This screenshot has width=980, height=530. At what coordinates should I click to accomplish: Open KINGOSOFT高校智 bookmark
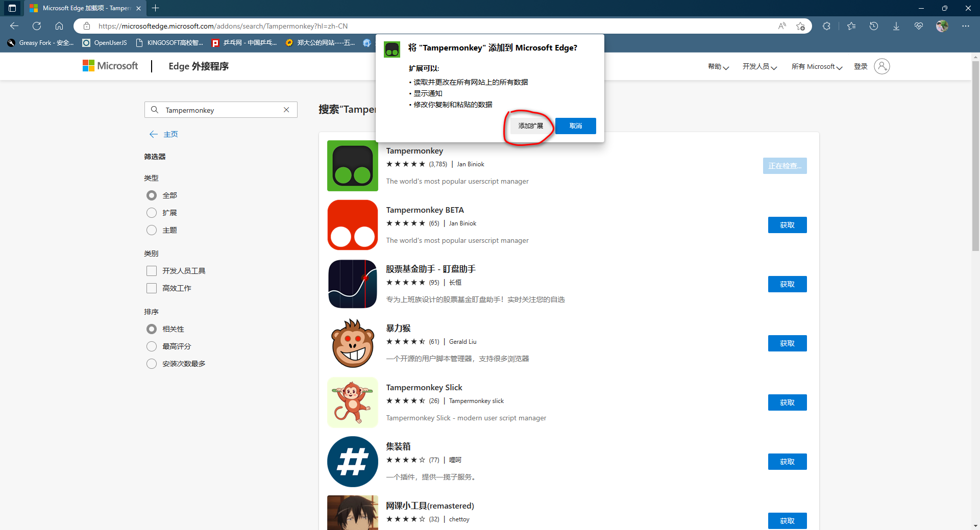coord(169,43)
